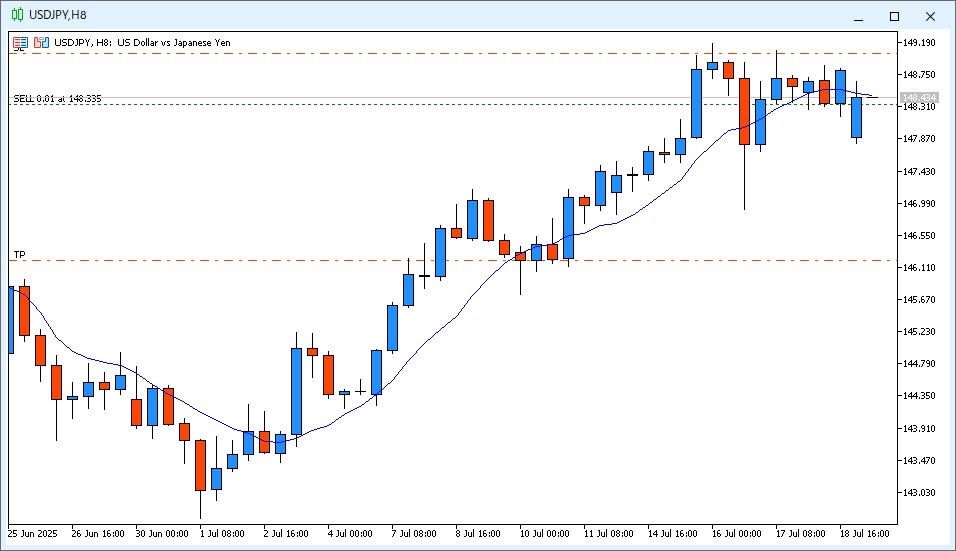The image size is (956, 551).
Task: Click 'USDJPY, H8: US Dollar vs Japanese Yen' label
Action: click(x=142, y=43)
